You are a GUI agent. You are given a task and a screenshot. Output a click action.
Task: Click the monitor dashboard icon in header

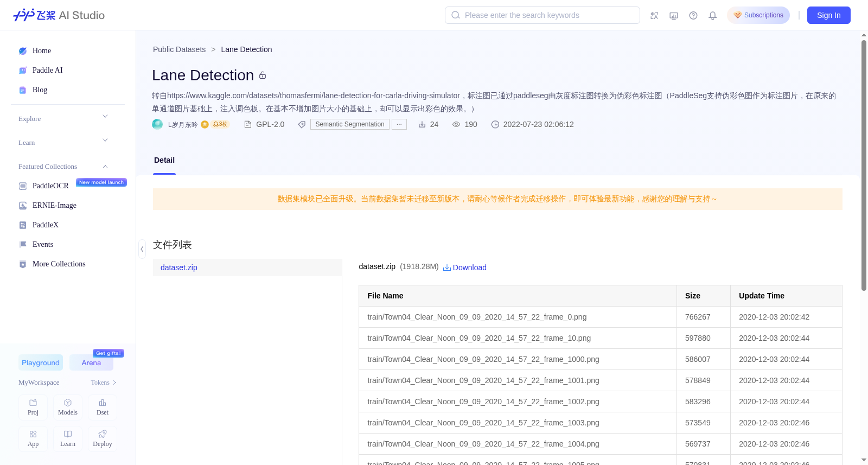tap(674, 15)
